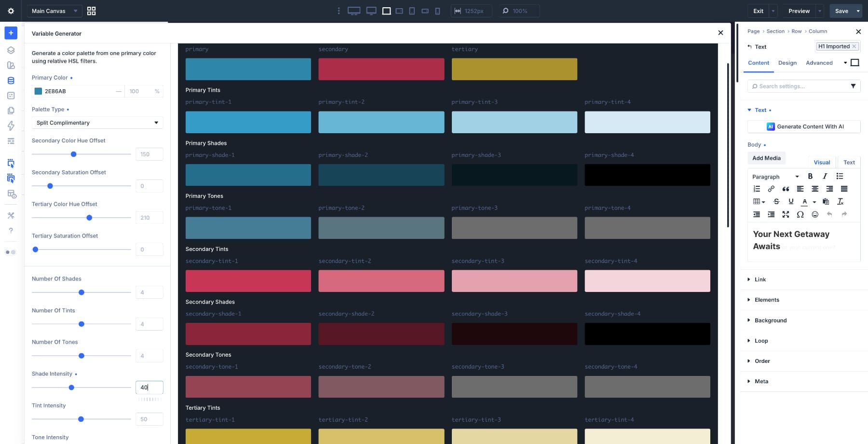Insert emoji smiley icon
Image resolution: width=868 pixels, height=444 pixels.
click(x=815, y=214)
